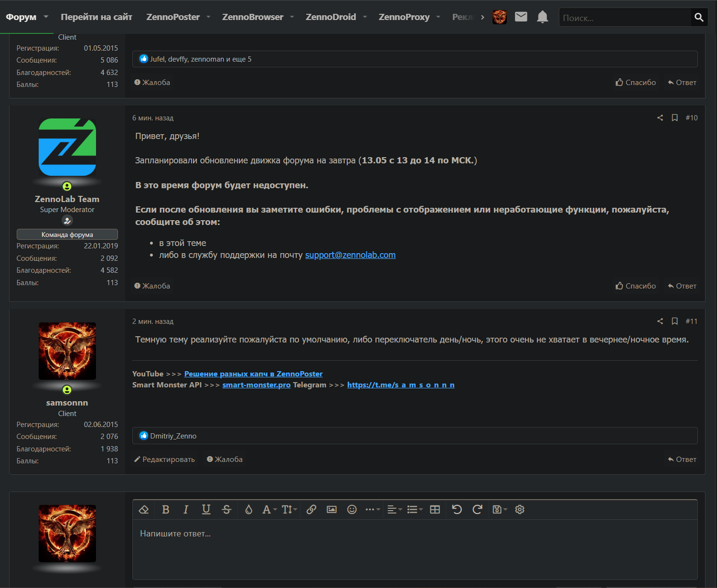This screenshot has height=588, width=717.
Task: Expand the ZennoPoster dropdown arrow
Action: coord(208,17)
